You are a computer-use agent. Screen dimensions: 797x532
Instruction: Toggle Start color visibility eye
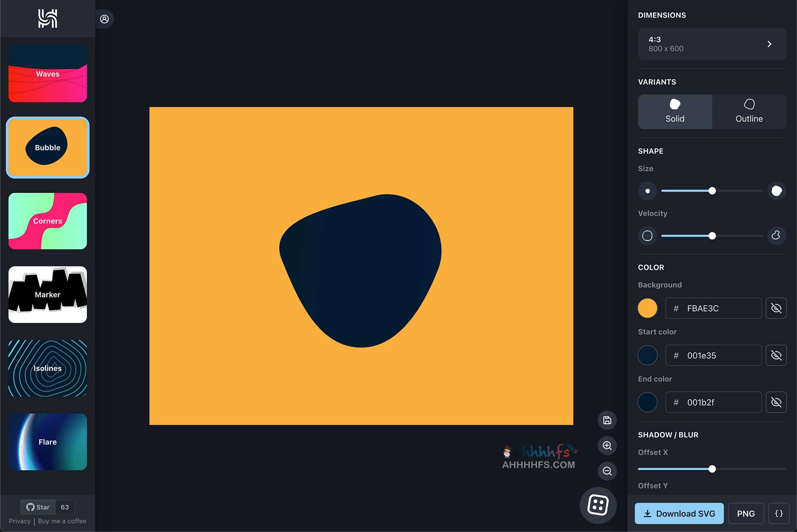tap(776, 355)
